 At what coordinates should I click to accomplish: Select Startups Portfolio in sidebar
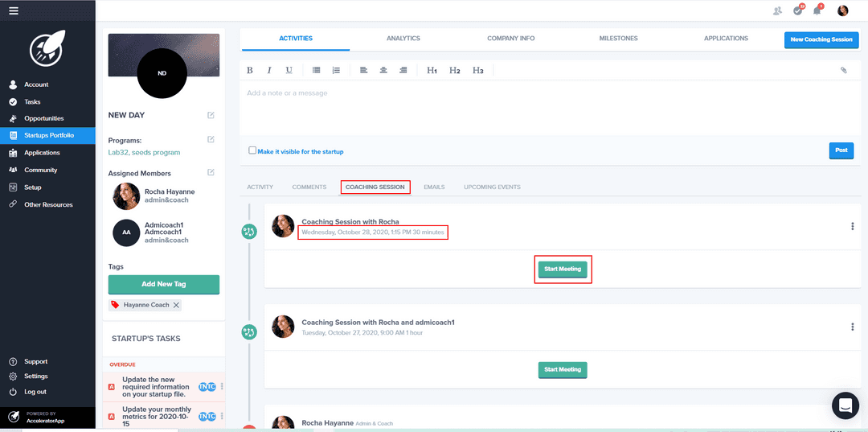point(47,136)
